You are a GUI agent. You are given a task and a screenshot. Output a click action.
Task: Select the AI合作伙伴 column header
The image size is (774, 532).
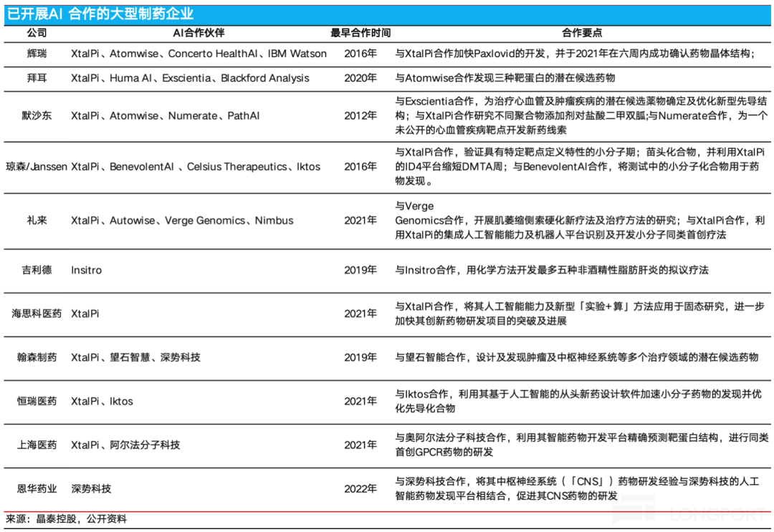(x=199, y=33)
